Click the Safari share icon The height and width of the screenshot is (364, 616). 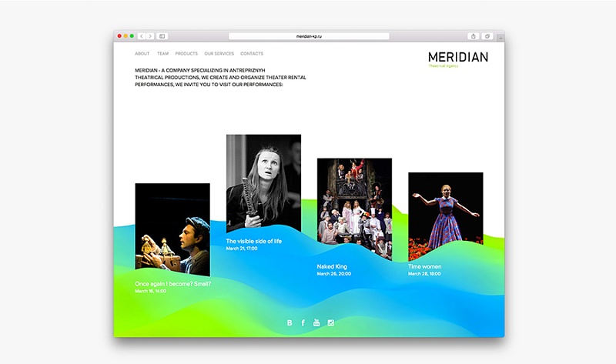tap(473, 36)
